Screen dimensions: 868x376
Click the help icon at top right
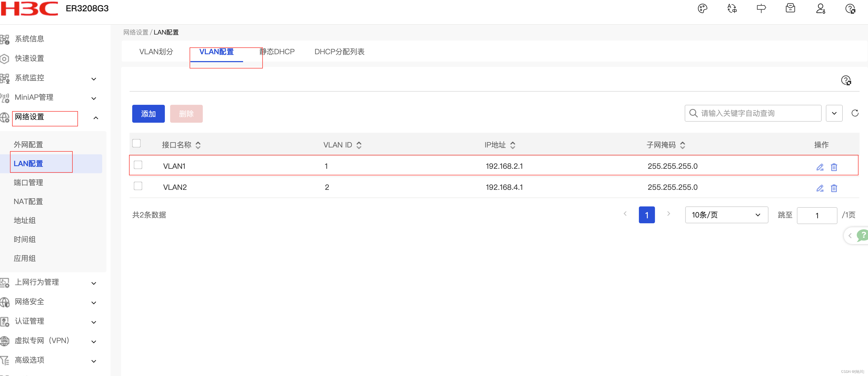(x=850, y=8)
